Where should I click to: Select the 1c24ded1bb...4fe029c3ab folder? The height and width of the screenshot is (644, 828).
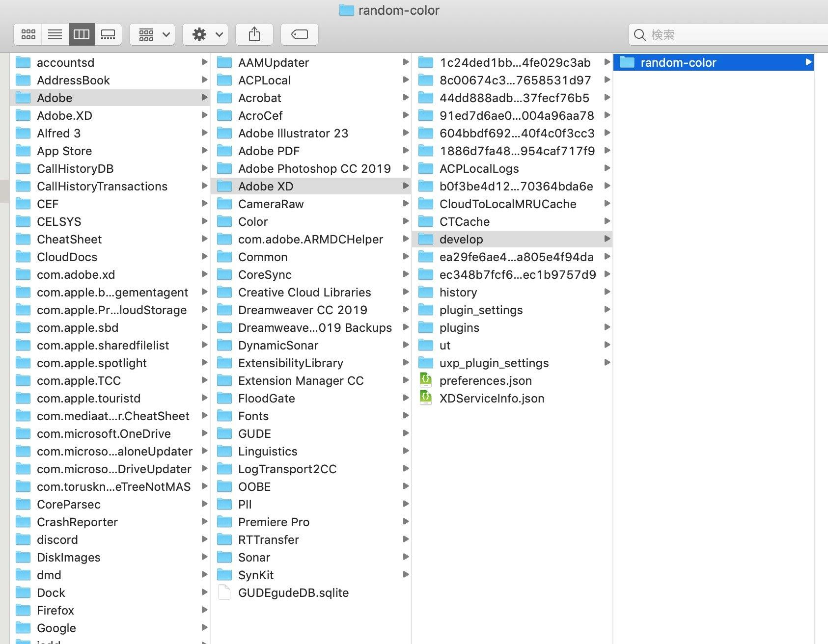(x=512, y=62)
